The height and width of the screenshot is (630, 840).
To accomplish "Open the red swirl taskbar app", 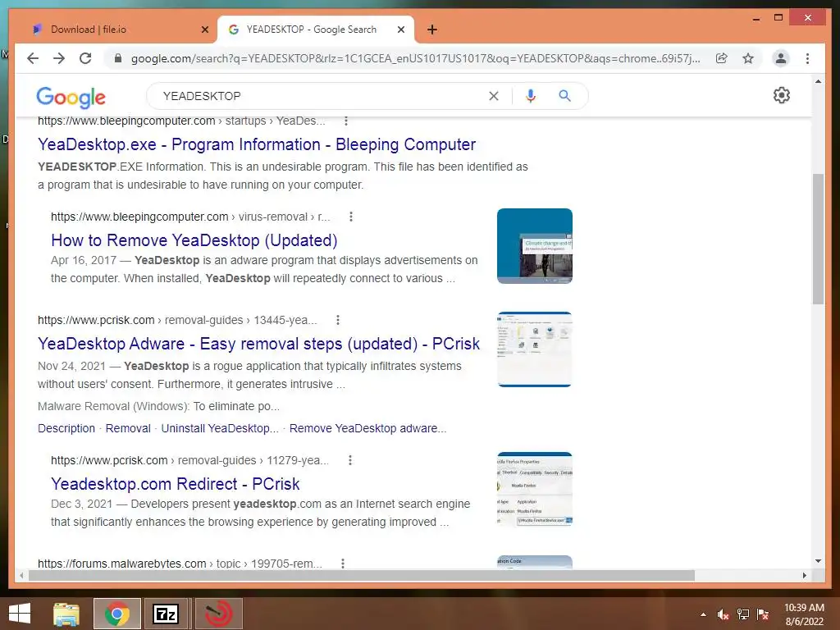I will click(x=218, y=614).
